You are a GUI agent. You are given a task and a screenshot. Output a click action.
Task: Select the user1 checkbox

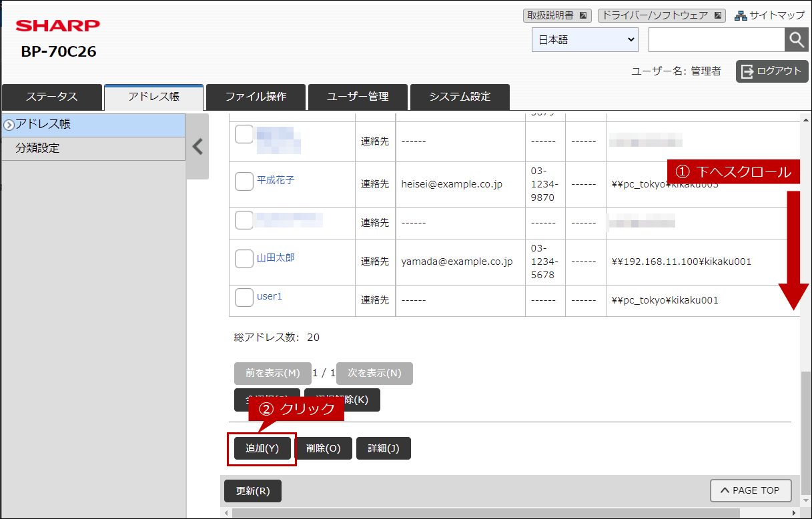coord(244,297)
